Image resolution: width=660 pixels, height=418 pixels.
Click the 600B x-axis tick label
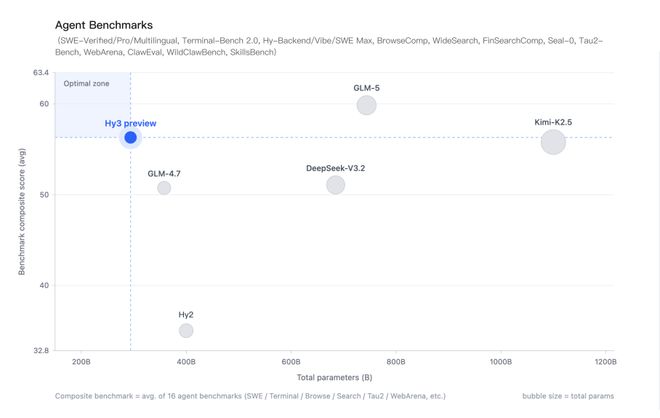(291, 361)
